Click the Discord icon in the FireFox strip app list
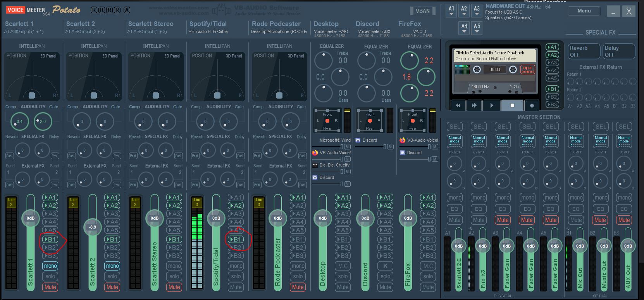Screen dimensions: 644x300 [x=403, y=153]
